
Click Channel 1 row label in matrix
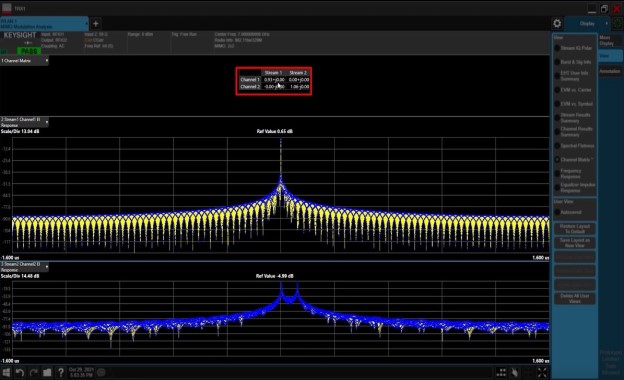click(x=250, y=80)
